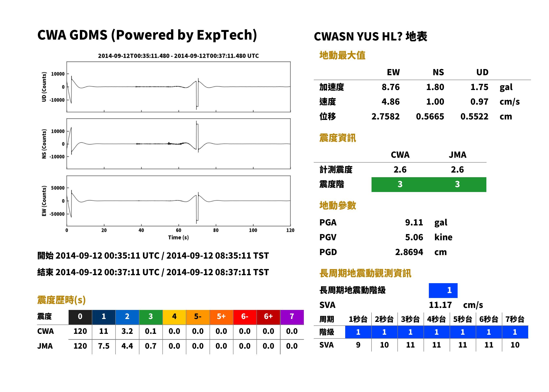Image resolution: width=549 pixels, height=392 pixels.
Task: Click the SVA value 11.17 cm/s
Action: click(x=456, y=305)
